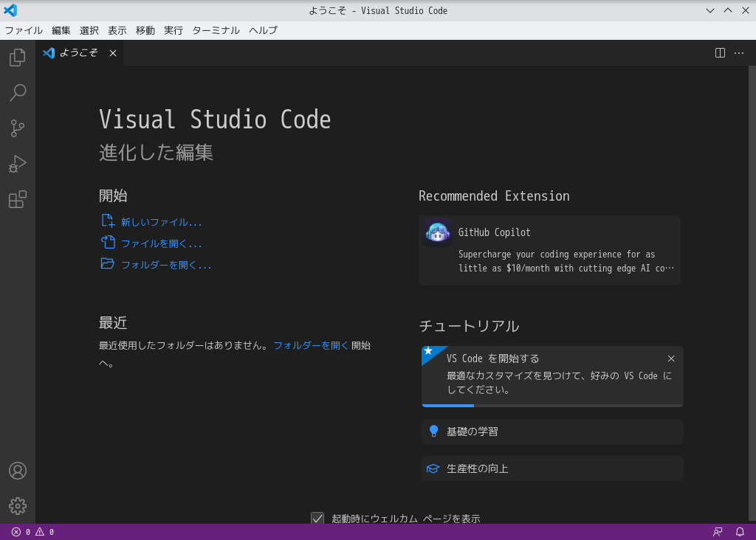The width and height of the screenshot is (756, 540).
Task: Click the welcome page vertical scrollbar
Action: click(x=752, y=293)
